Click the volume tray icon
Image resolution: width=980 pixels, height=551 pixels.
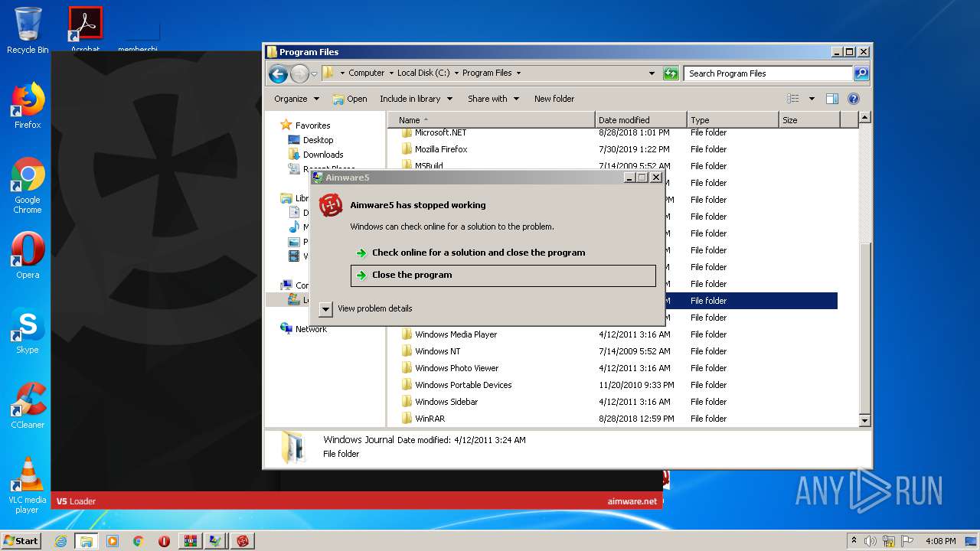(871, 541)
